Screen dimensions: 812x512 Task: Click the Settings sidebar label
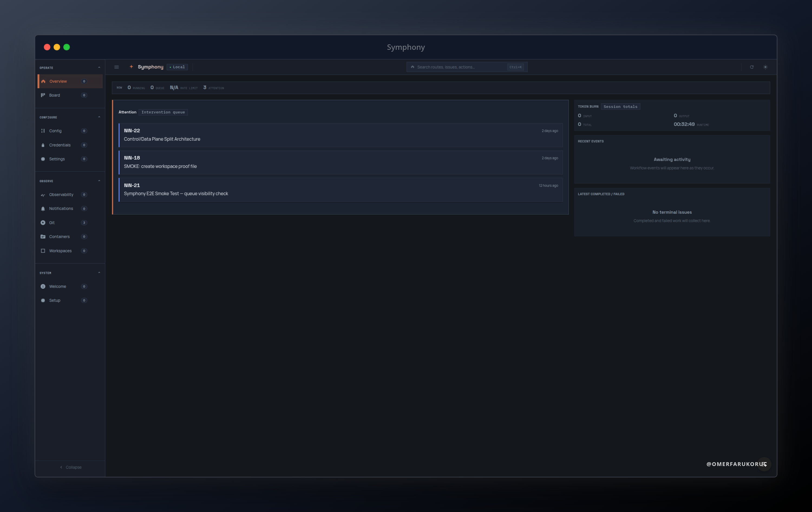57,159
